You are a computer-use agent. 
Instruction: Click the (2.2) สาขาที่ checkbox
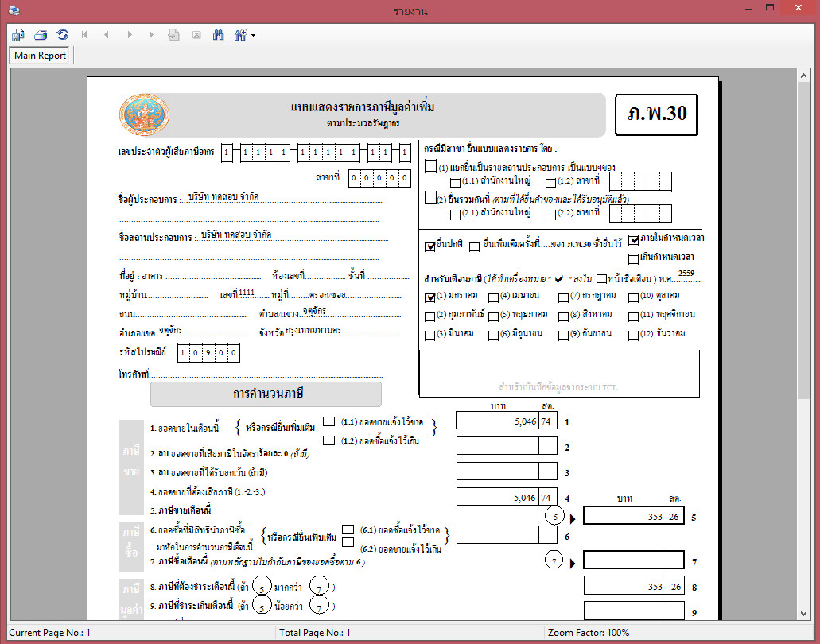[550, 215]
